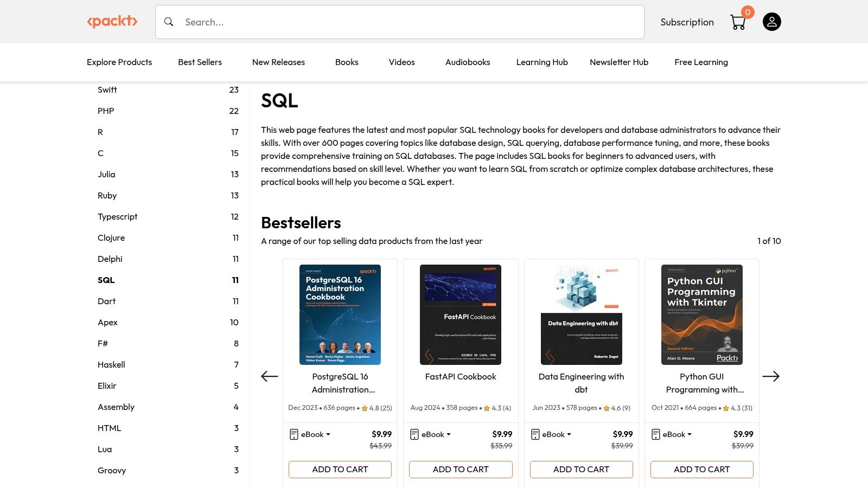Click the star rating on FastAPI Cookbook
This screenshot has height=488, width=868.
(487, 408)
